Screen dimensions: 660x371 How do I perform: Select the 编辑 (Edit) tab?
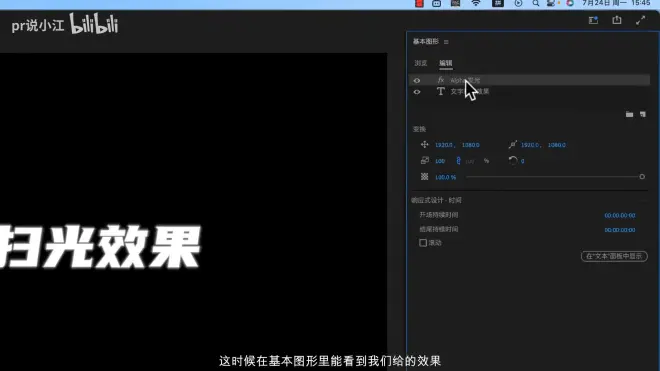(446, 63)
